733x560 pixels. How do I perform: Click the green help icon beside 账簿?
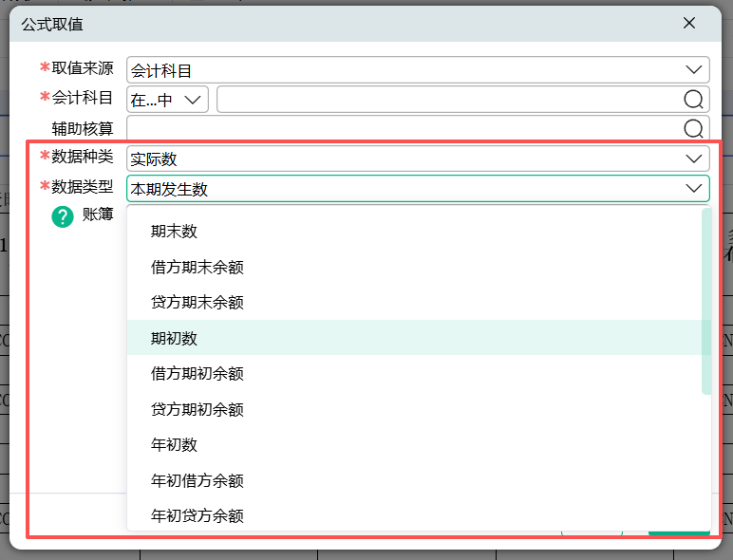[x=63, y=216]
